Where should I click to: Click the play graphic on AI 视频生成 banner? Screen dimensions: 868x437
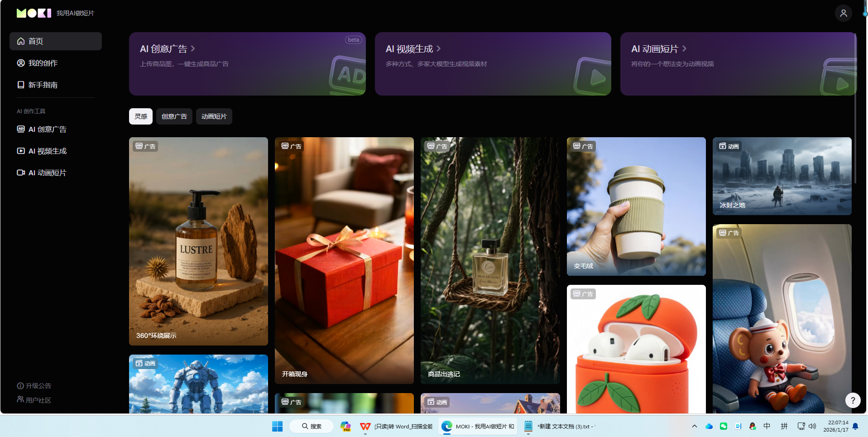[x=593, y=76]
